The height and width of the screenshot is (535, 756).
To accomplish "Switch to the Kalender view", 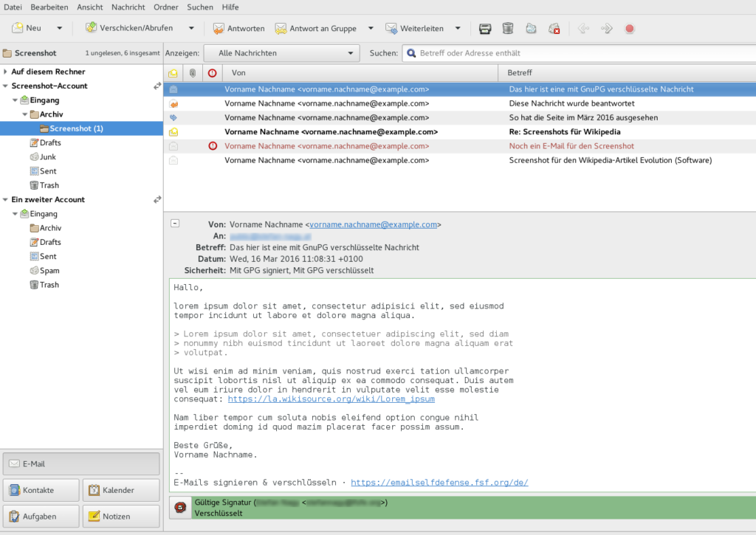I will coord(121,490).
